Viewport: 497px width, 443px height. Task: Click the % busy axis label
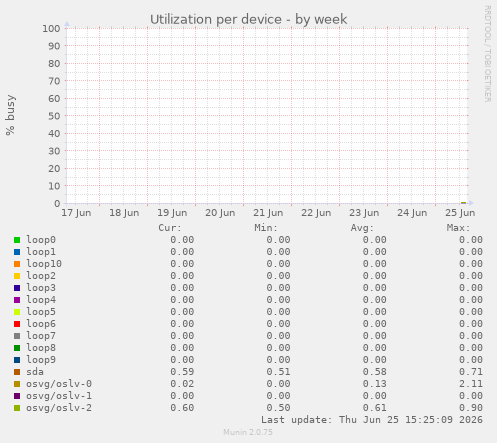[x=10, y=115]
